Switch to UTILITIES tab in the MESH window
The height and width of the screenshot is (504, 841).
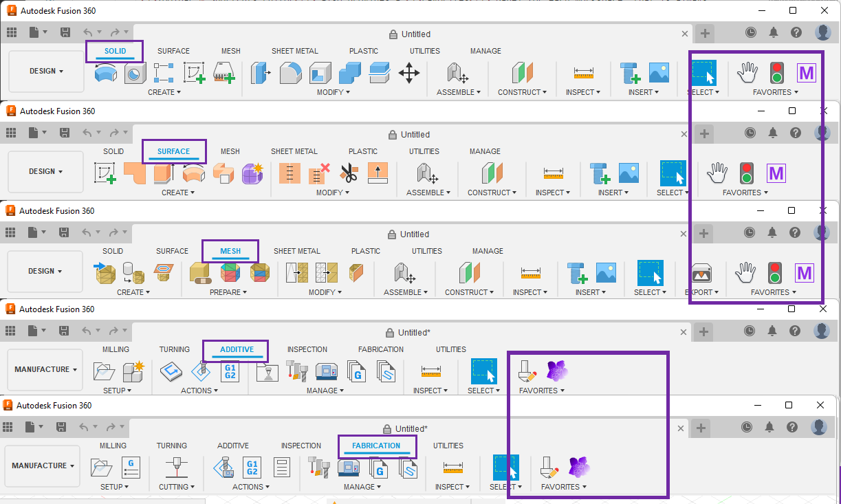coord(427,251)
